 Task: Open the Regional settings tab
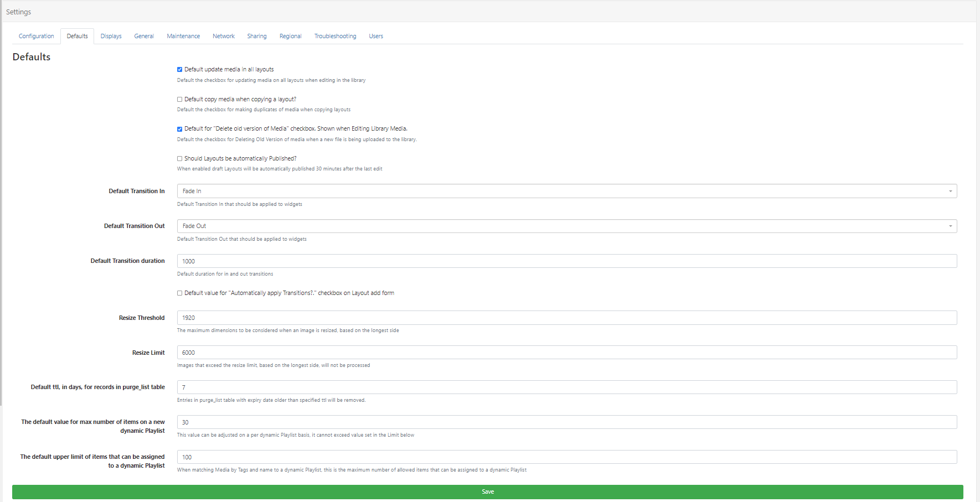[x=290, y=36]
